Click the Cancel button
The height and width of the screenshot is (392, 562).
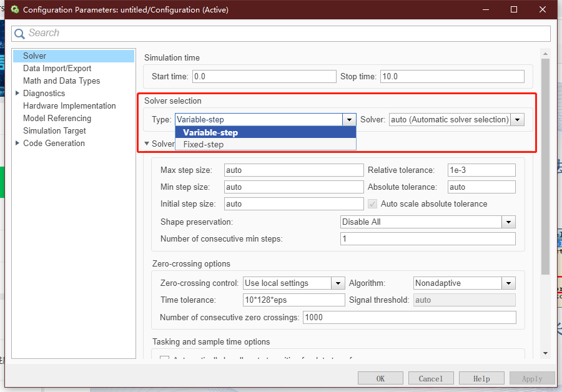tap(431, 379)
